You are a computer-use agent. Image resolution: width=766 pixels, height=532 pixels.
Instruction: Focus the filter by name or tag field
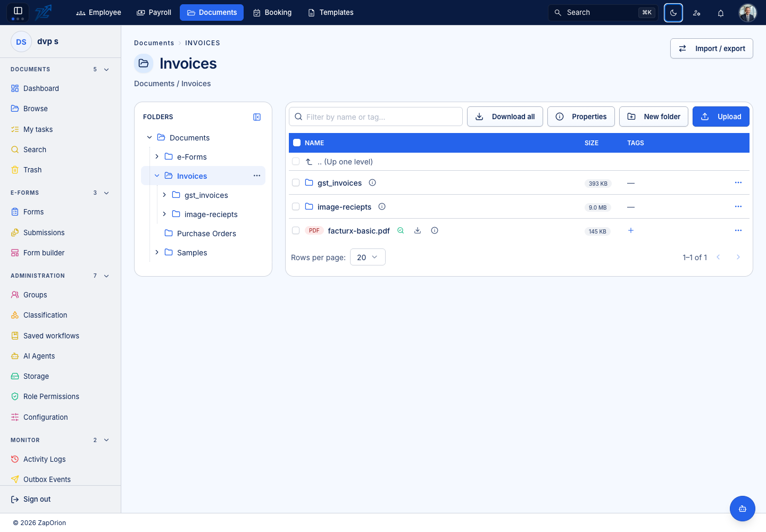[x=376, y=117]
